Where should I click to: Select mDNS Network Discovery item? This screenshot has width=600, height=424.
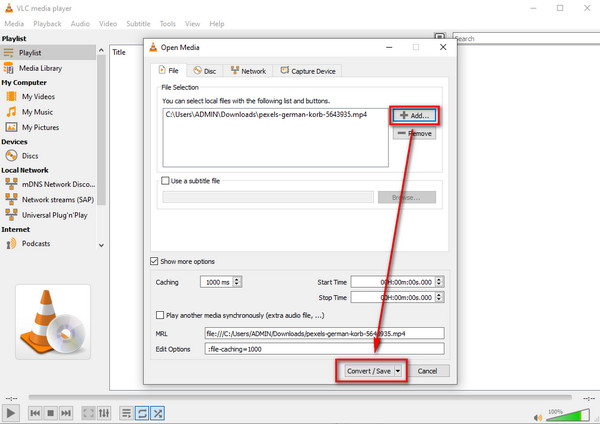tap(48, 184)
